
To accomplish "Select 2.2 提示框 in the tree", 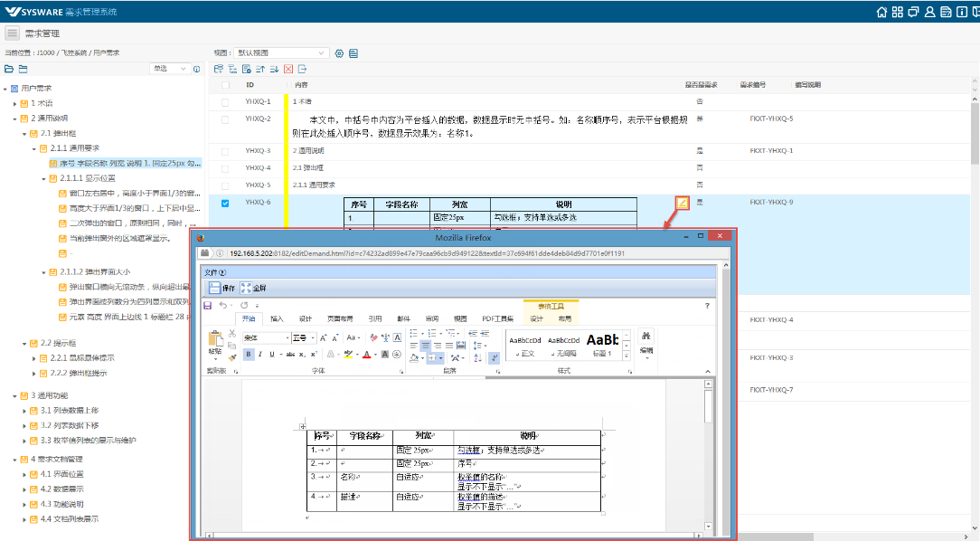I will coord(58,343).
